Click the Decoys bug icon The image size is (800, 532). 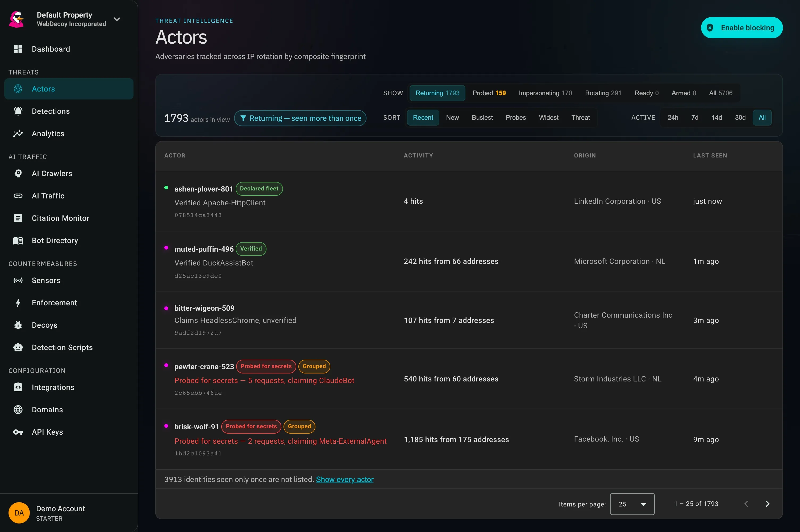[x=18, y=325]
